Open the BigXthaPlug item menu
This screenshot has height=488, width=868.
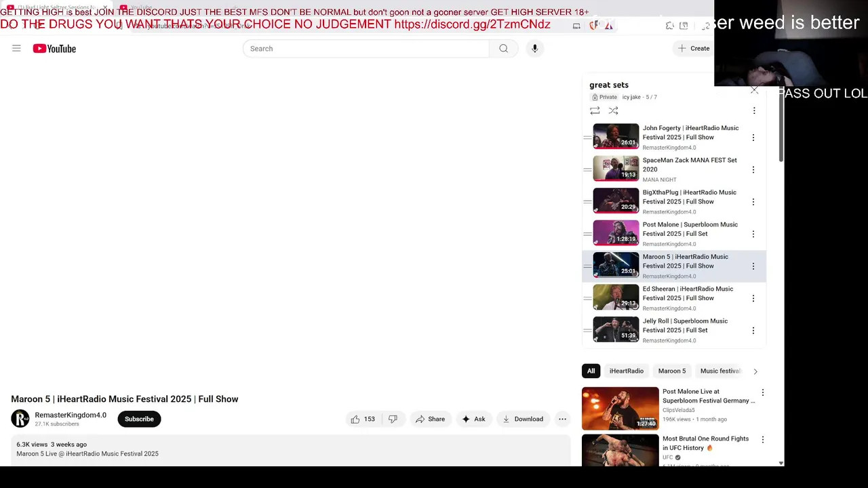[753, 202]
